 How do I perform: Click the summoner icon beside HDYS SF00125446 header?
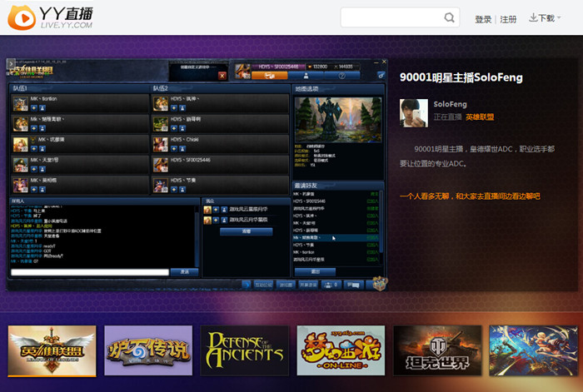pos(243,71)
